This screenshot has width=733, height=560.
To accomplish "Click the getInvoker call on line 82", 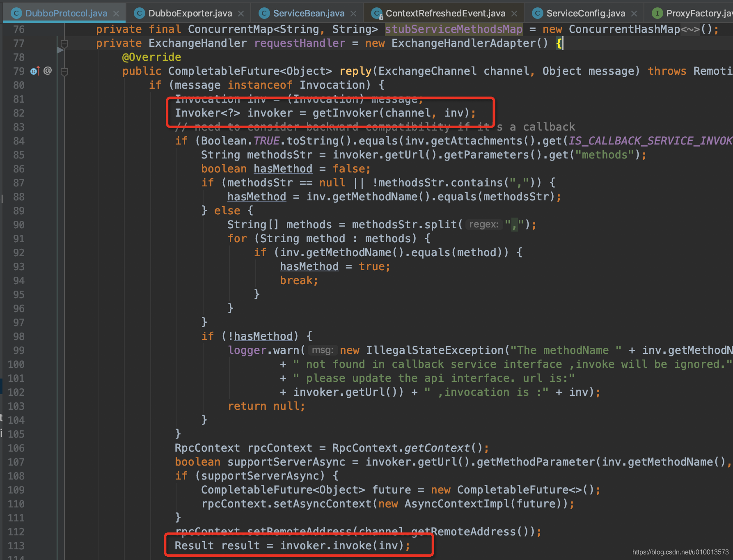I will point(345,113).
